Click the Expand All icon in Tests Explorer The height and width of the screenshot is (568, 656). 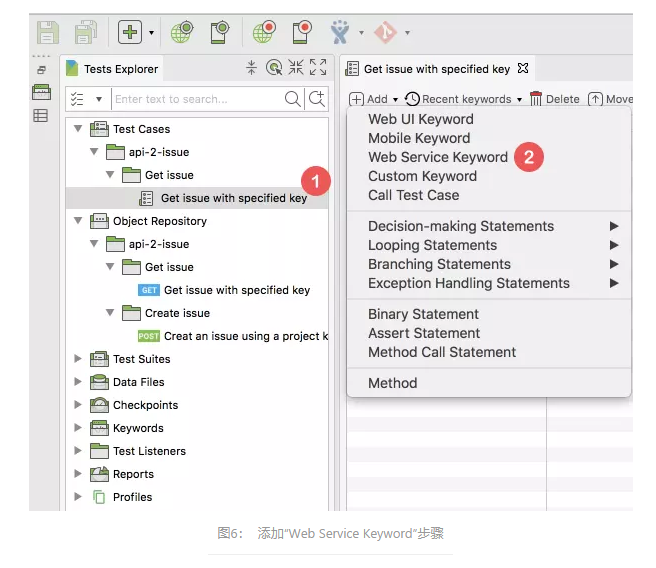(x=318, y=67)
